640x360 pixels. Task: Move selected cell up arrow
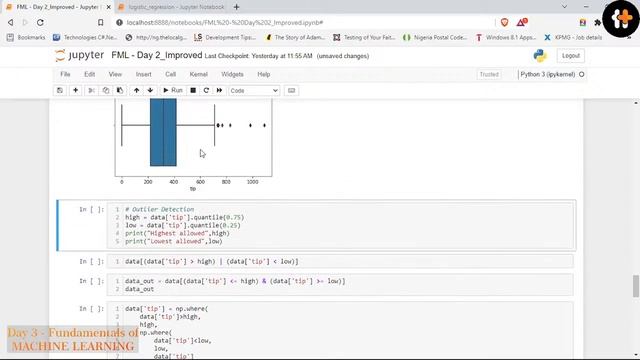click(x=136, y=90)
